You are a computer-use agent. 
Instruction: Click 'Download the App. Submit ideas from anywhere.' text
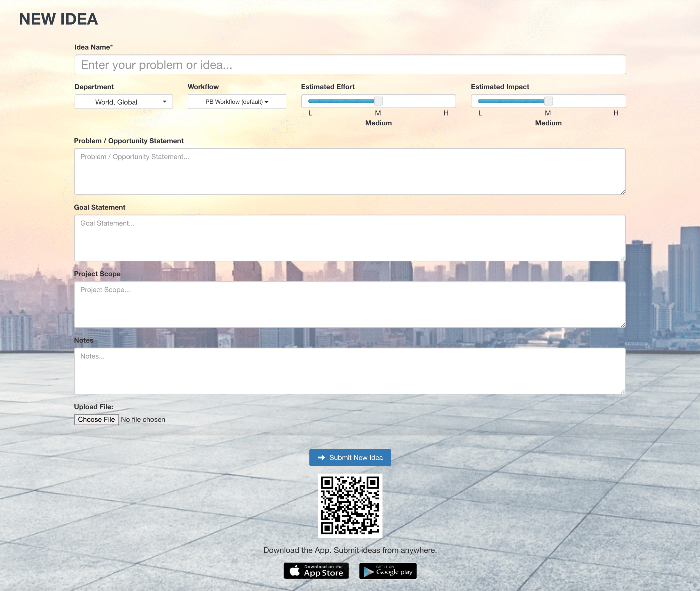coord(350,550)
